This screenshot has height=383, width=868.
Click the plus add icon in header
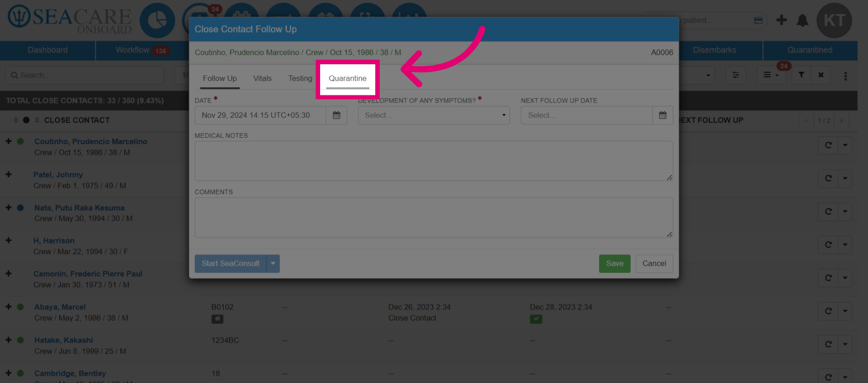pos(781,20)
